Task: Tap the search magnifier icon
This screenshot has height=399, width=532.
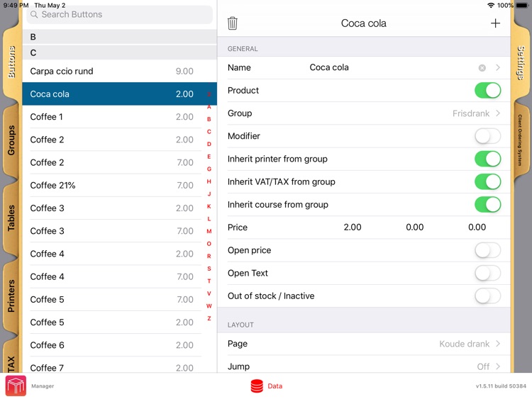Action: (34, 15)
